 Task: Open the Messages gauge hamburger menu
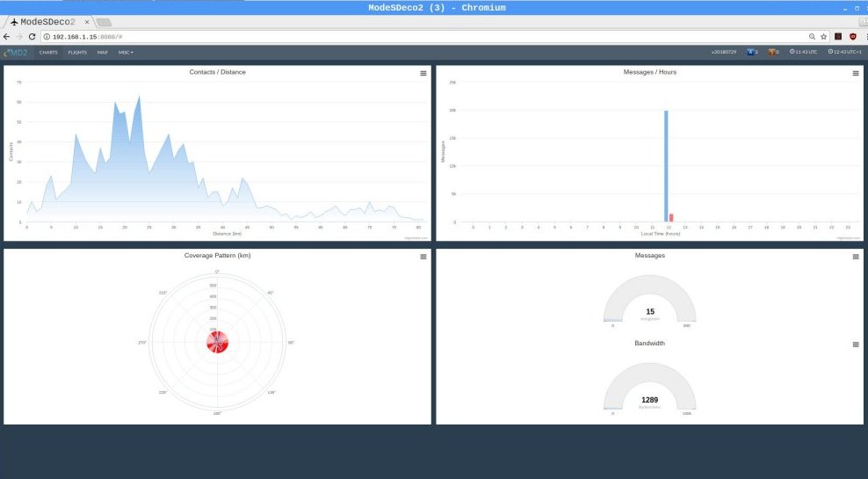click(x=856, y=257)
